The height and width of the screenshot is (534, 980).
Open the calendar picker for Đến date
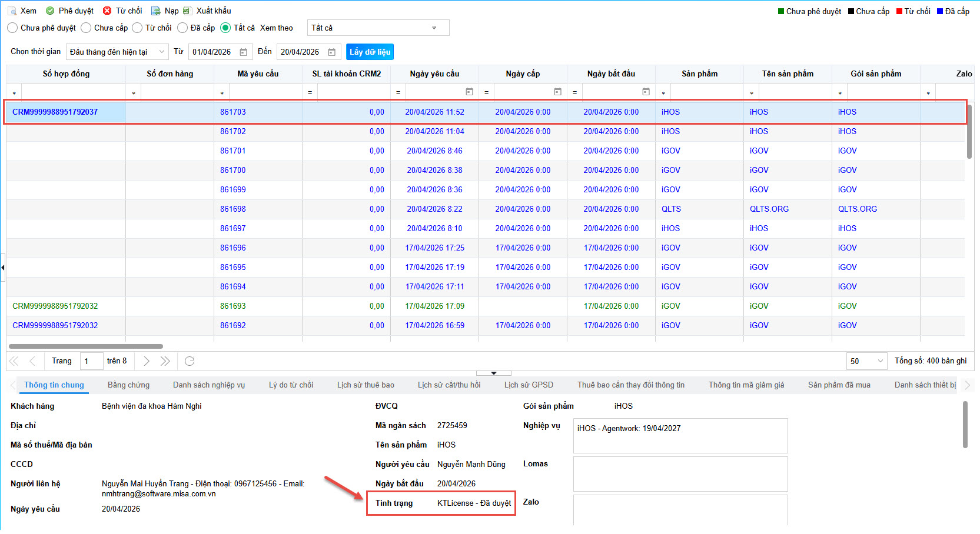click(x=332, y=52)
